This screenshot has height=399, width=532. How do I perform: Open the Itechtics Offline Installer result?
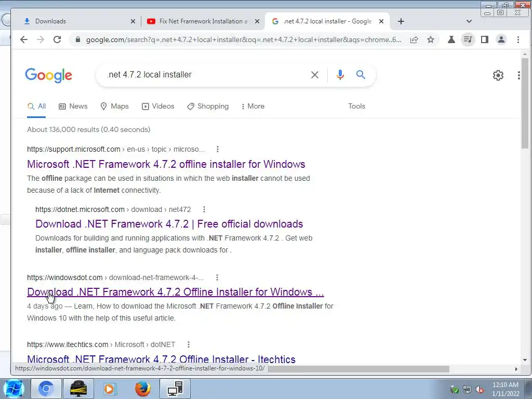[161, 359]
